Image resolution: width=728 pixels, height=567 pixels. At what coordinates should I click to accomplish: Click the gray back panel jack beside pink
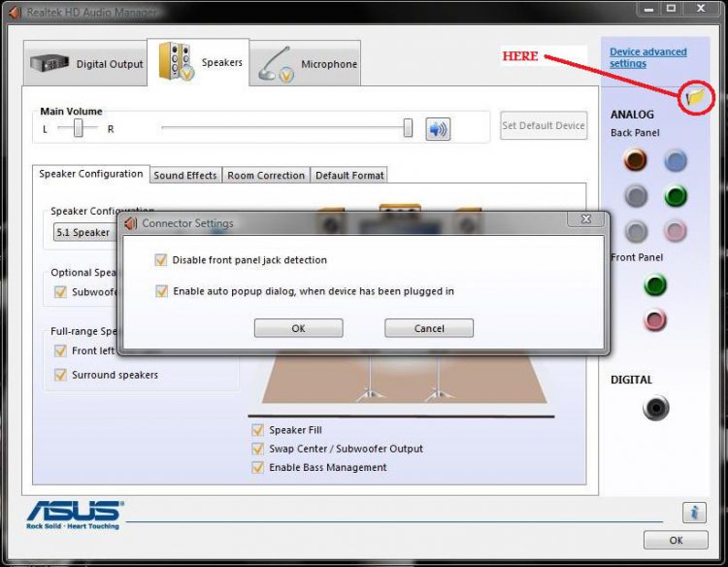click(x=636, y=231)
